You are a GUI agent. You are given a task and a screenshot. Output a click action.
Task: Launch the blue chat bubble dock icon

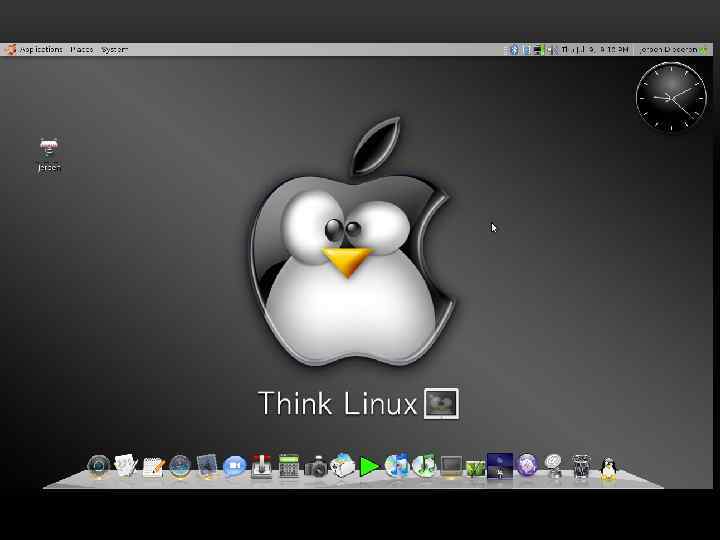point(234,467)
